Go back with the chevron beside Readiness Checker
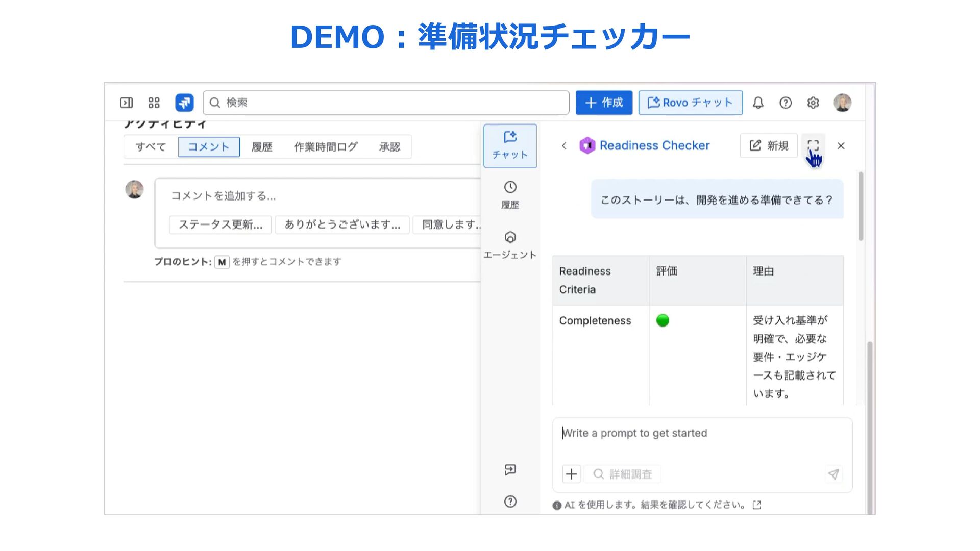Screen dimensions: 980x551 (564, 146)
